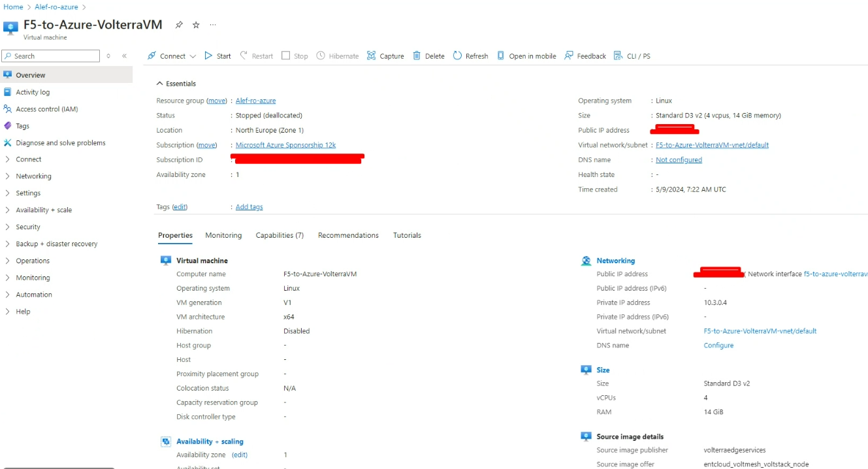Switch to the Tutorials tab
Viewport: 868px width, 469px height.
(407, 236)
